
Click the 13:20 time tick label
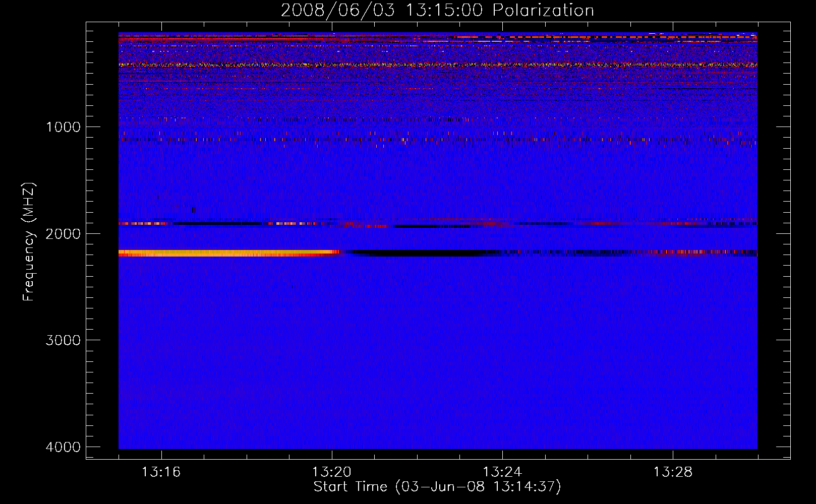point(331,472)
